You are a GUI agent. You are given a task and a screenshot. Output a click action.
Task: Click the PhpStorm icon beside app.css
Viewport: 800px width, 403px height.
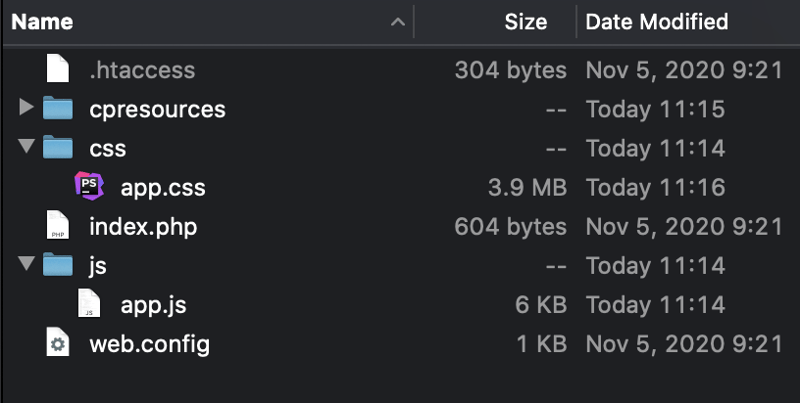coord(90,187)
